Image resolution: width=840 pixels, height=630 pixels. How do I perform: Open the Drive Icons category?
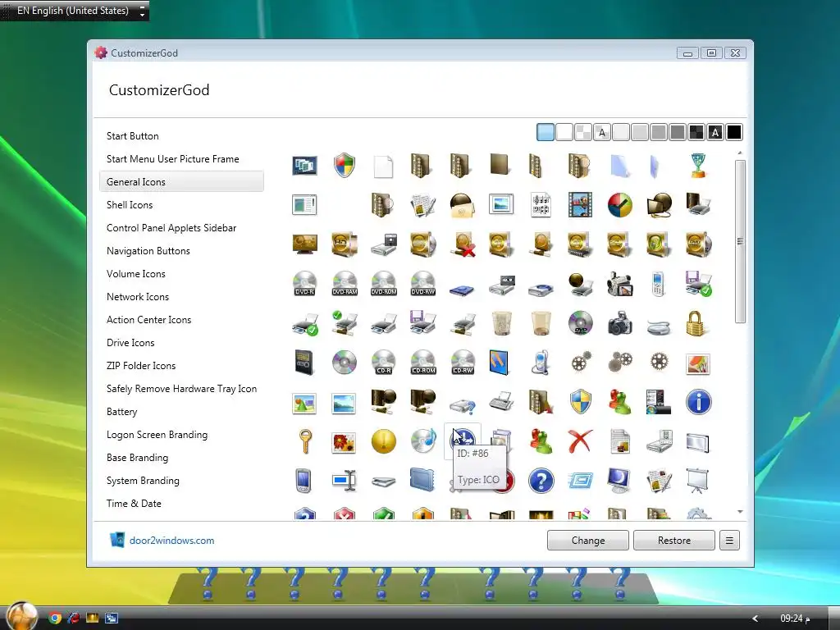tap(181, 343)
